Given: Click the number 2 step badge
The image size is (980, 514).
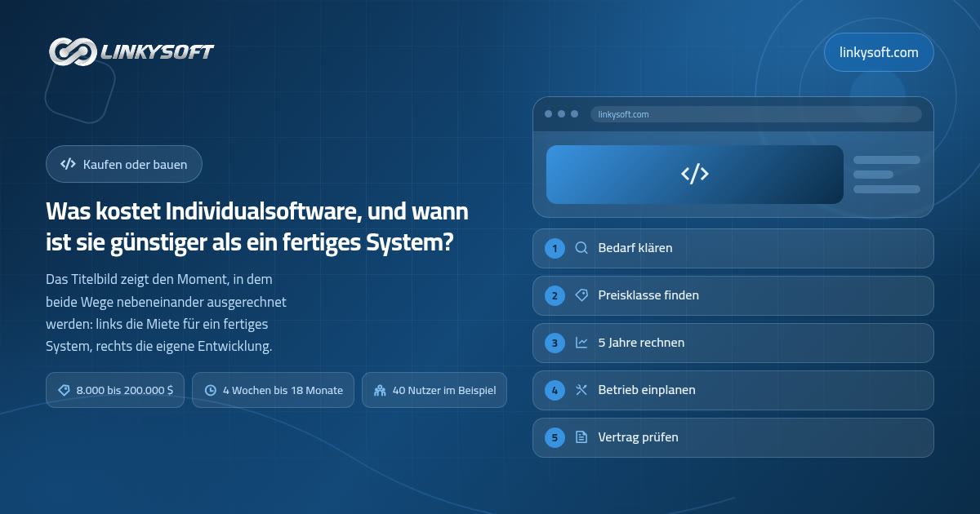Looking at the screenshot, I should 555,295.
